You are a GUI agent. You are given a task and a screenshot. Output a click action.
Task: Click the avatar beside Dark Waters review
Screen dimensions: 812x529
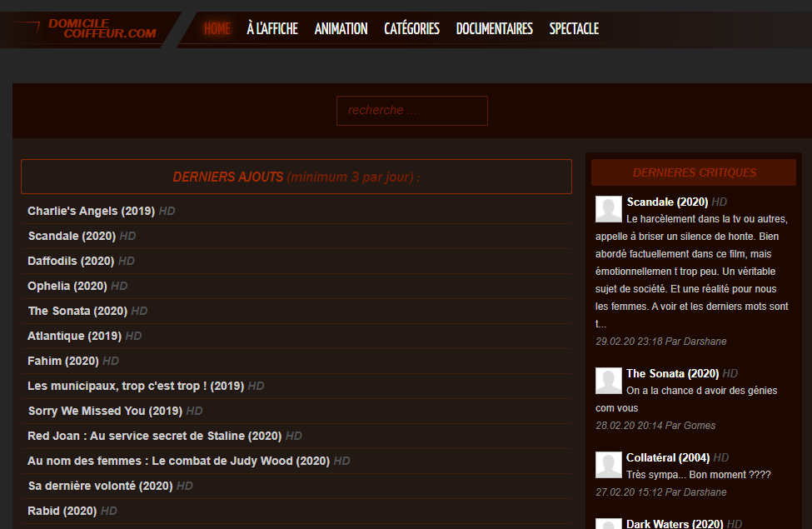tap(609, 523)
